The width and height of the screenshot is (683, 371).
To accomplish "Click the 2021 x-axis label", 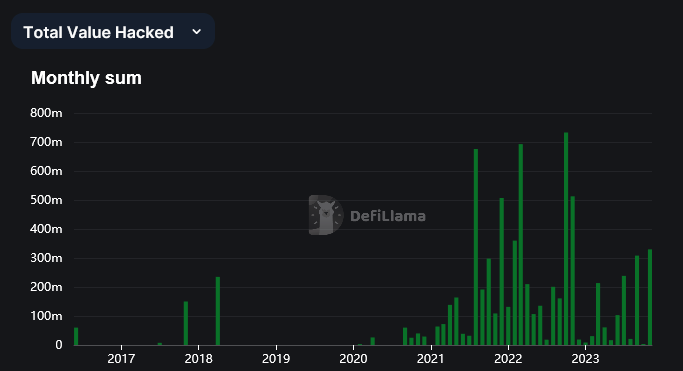I will [431, 358].
